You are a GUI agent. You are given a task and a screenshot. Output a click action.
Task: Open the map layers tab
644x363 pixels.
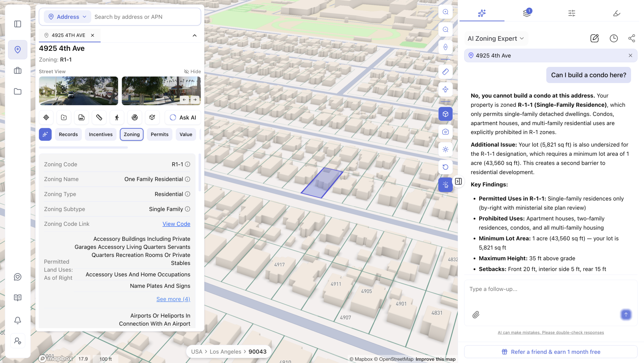coord(527,13)
